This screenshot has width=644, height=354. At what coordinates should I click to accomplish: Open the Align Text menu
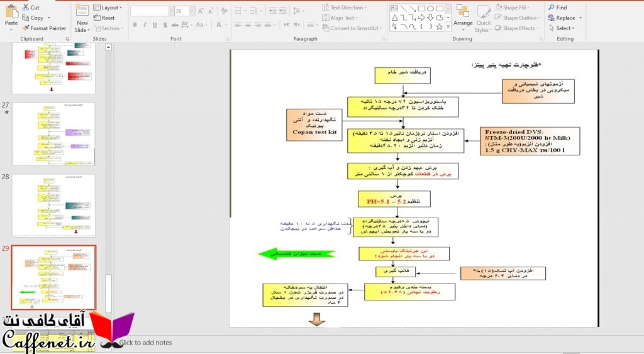339,18
